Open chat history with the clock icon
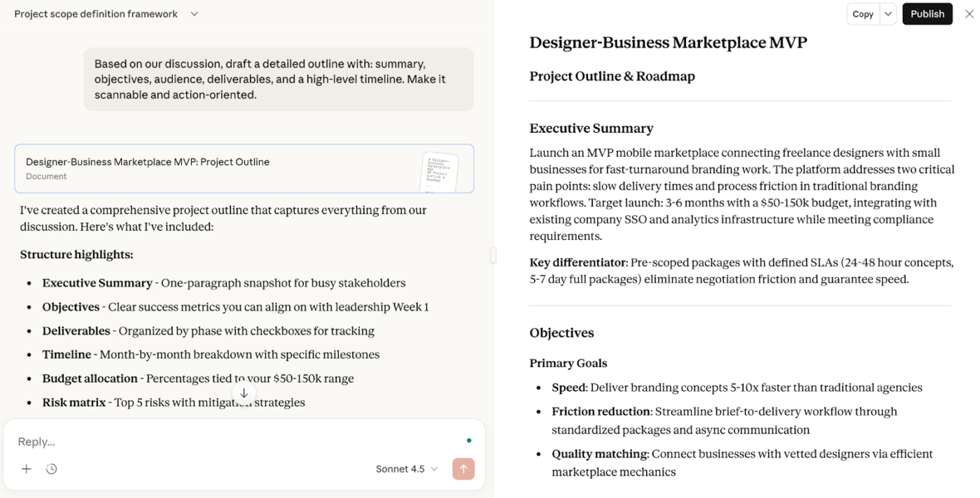The width and height of the screenshot is (980, 498). (51, 469)
